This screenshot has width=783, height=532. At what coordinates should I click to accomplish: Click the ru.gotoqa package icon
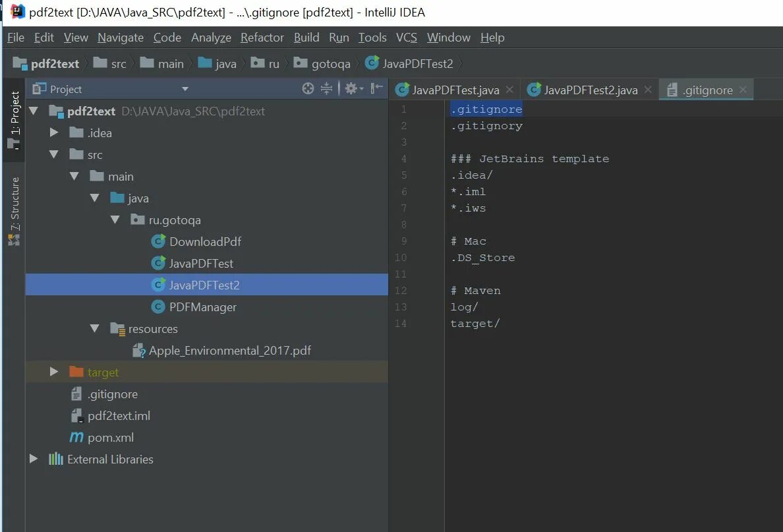[x=137, y=220]
